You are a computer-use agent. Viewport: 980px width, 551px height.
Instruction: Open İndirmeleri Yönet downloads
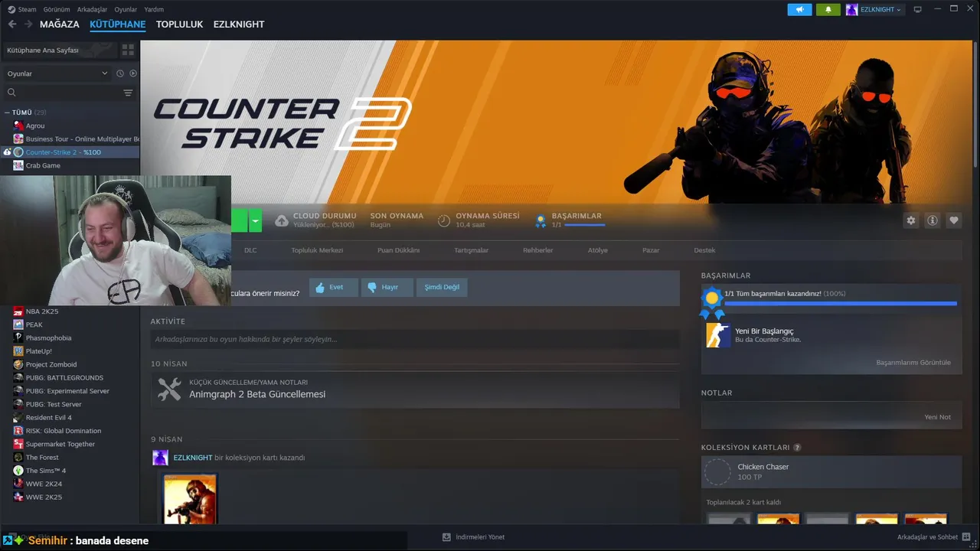point(474,537)
